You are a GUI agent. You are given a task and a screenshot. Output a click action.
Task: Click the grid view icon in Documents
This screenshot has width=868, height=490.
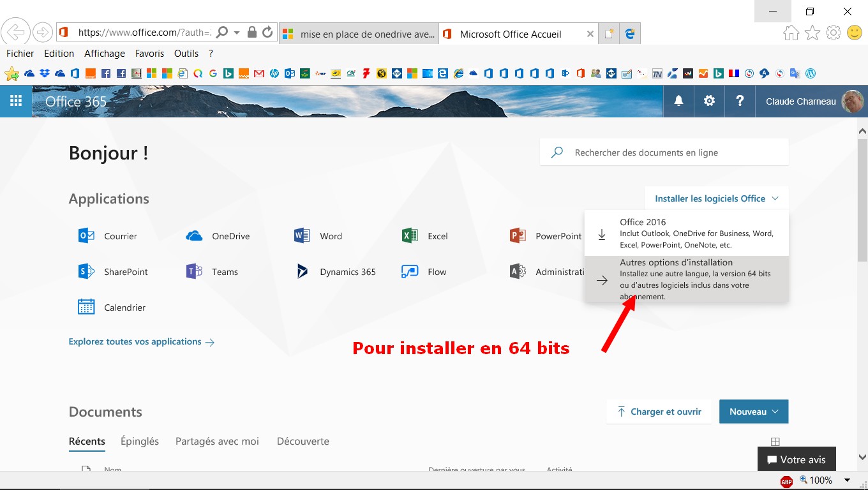[775, 442]
